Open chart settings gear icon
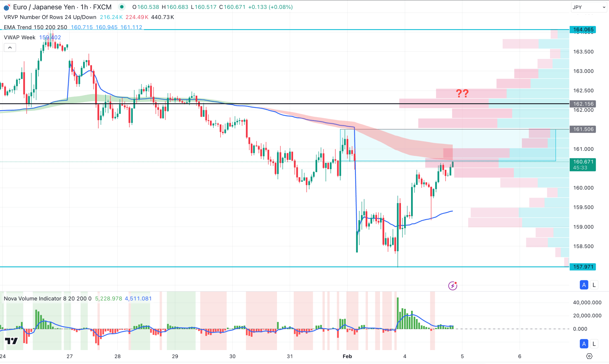The height and width of the screenshot is (364, 609). (x=589, y=356)
